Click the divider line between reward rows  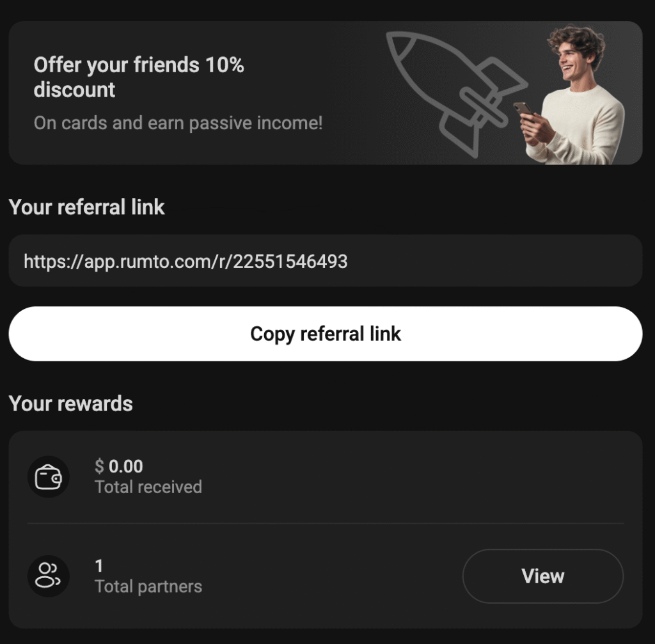(x=326, y=523)
